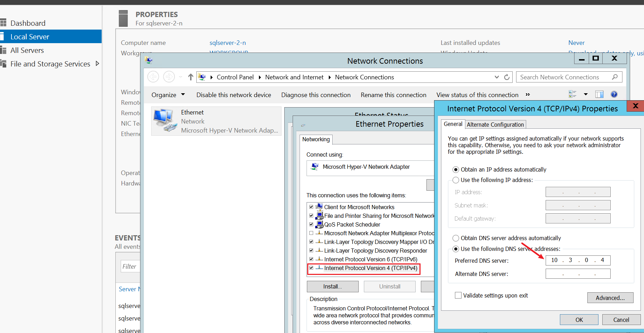This screenshot has height=333, width=644.
Task: Click the Up directory arrow icon
Action: tap(190, 77)
